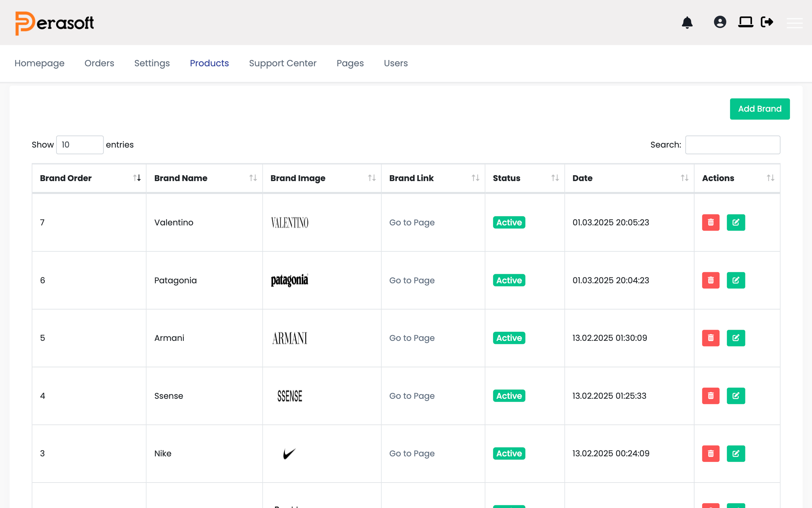Click date 13.02.2025 01:30:09
This screenshot has height=508, width=812.
click(610, 338)
